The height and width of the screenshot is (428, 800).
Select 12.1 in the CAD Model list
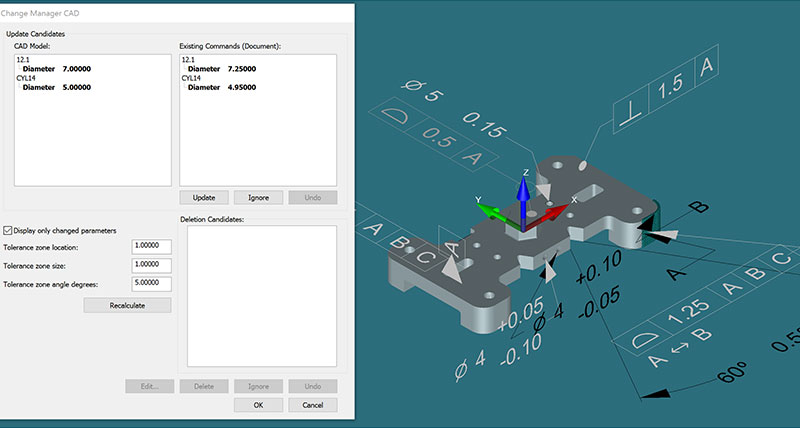22,60
